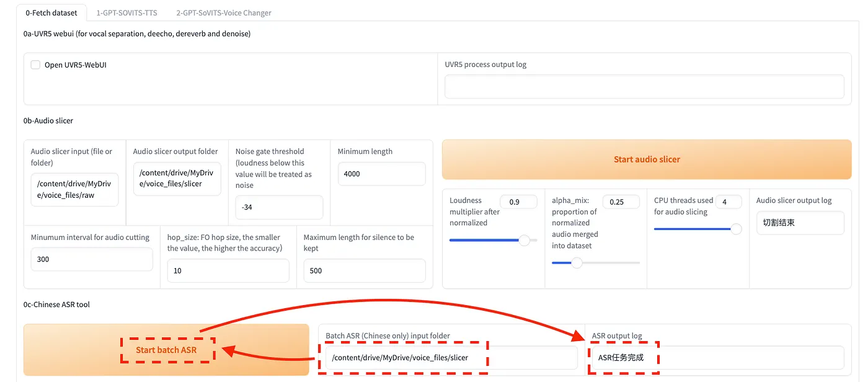Screen dimensions: 868x382
Task: Click the CPU threads number box
Action: pyautogui.click(x=728, y=202)
